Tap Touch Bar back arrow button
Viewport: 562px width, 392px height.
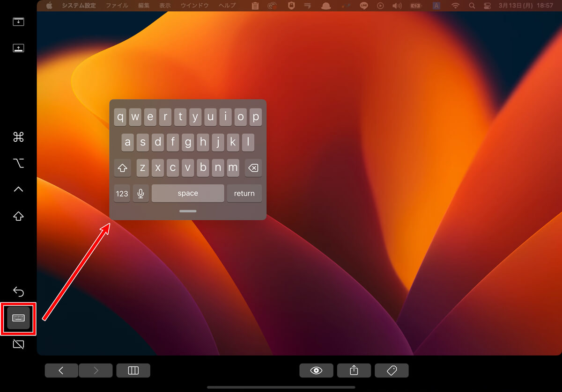61,370
